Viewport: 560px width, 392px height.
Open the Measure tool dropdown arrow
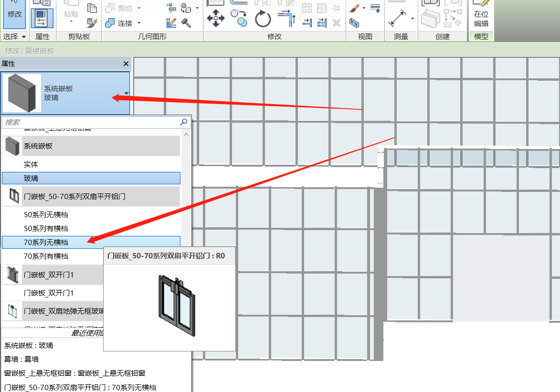(412, 19)
